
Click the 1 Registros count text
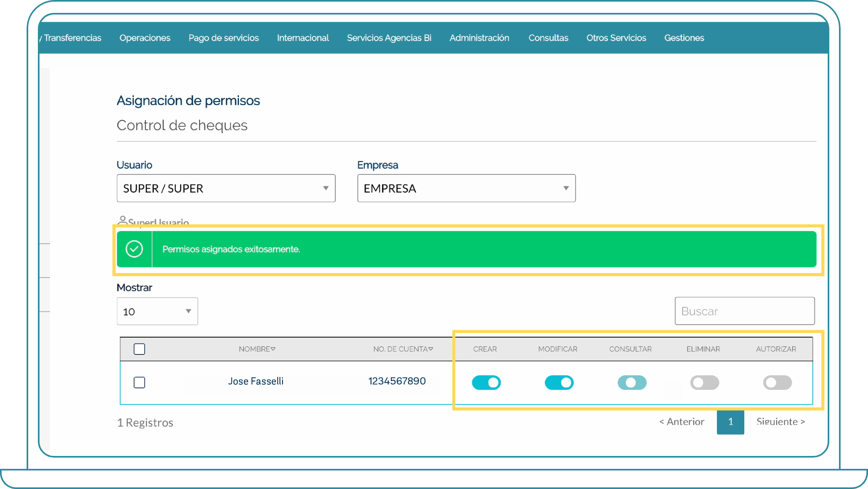point(145,423)
